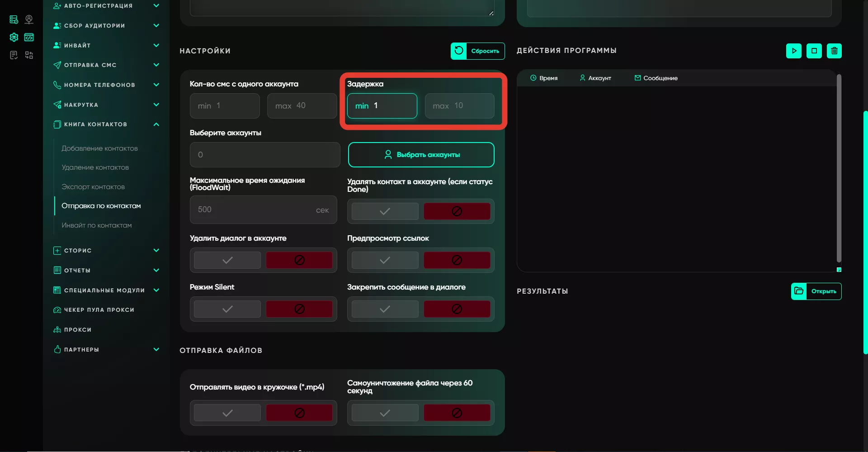This screenshot has height=452, width=868.
Task: Click the Сторис plus-square icon
Action: [x=57, y=251]
